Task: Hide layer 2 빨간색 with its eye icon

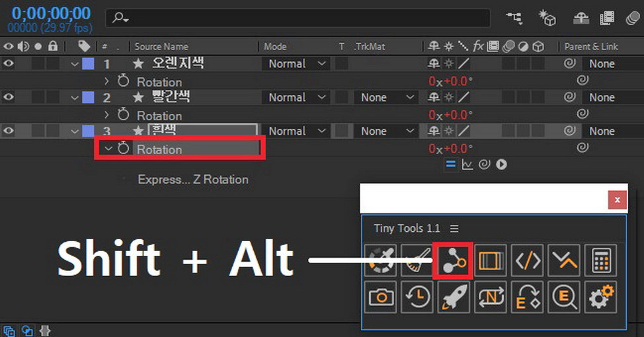Action: tap(9, 97)
